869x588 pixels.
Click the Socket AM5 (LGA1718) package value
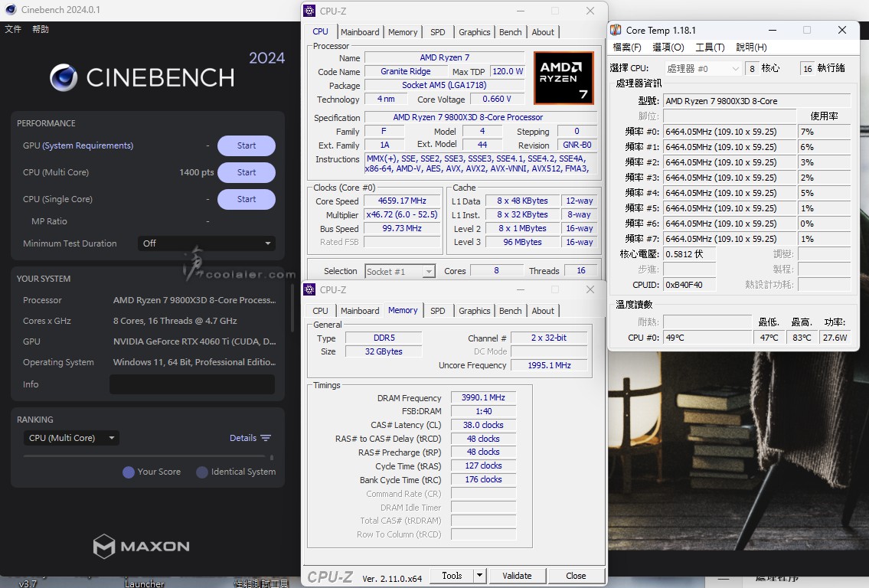tap(444, 85)
